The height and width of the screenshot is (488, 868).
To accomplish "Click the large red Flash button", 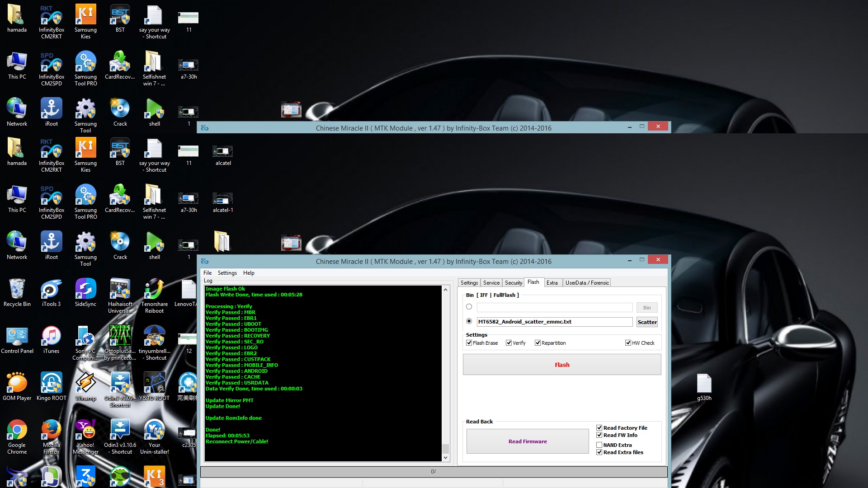I will 562,365.
